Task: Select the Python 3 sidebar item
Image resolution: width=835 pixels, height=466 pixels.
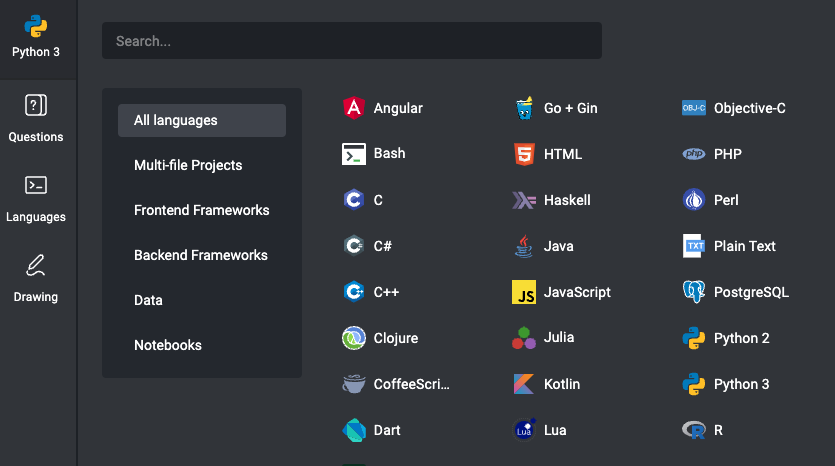Action: [x=36, y=38]
